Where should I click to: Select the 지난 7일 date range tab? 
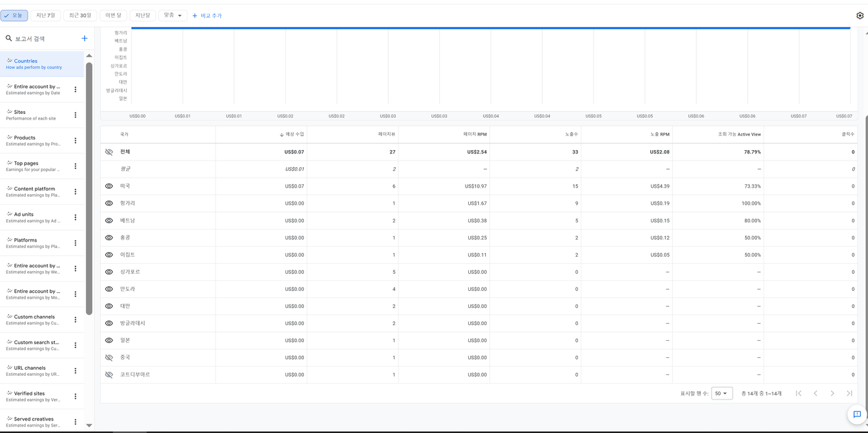point(45,15)
